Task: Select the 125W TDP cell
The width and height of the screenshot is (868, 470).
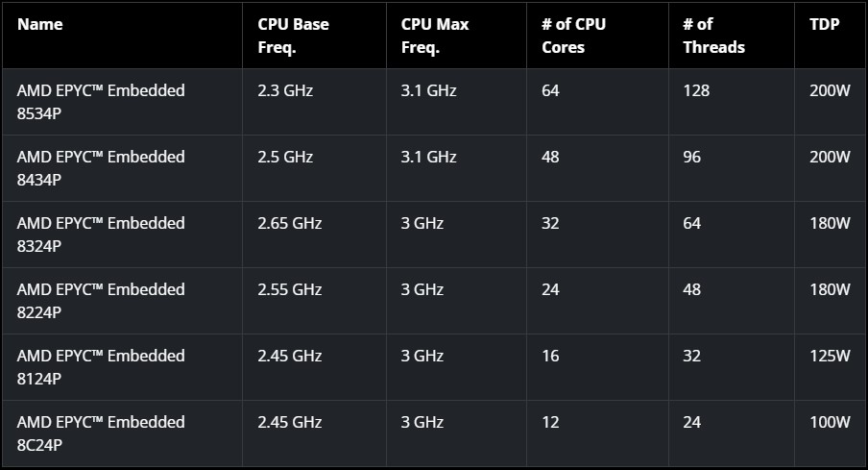Action: point(830,357)
